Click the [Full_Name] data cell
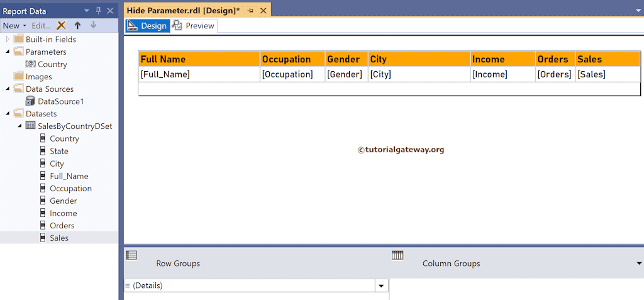The width and height of the screenshot is (644, 300). pyautogui.click(x=199, y=74)
